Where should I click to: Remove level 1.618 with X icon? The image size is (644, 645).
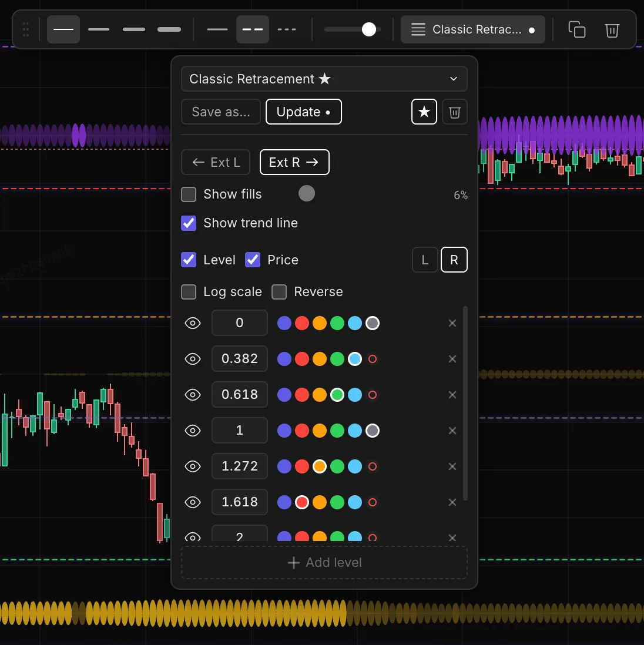pos(452,502)
